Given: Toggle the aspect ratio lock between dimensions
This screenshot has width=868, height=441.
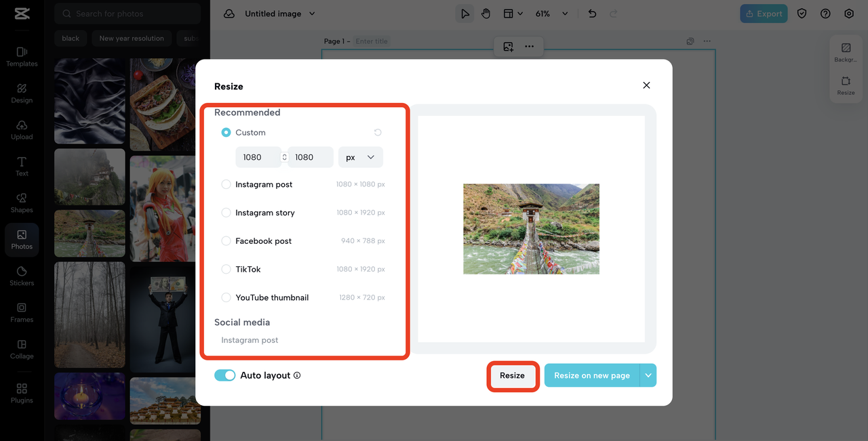Looking at the screenshot, I should tap(285, 157).
